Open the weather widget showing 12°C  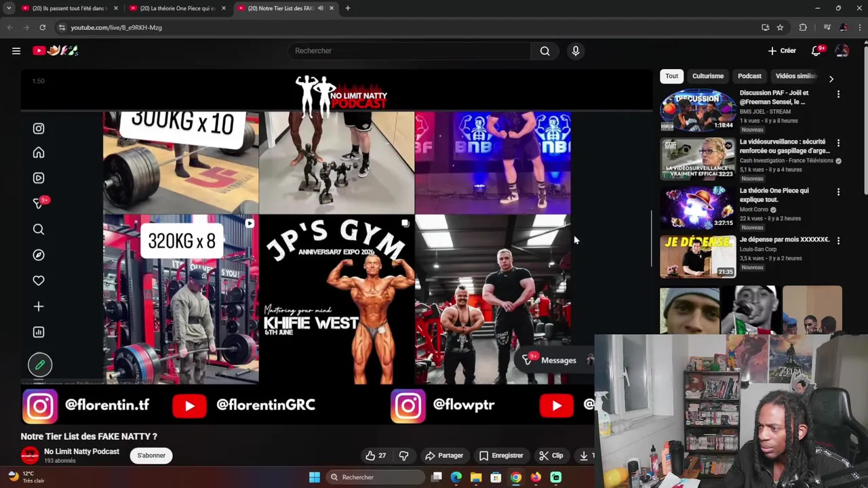point(24,477)
